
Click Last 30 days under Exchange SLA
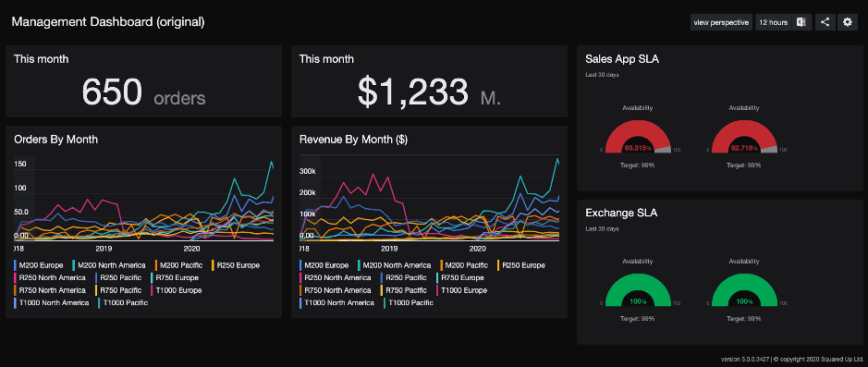pyautogui.click(x=602, y=228)
